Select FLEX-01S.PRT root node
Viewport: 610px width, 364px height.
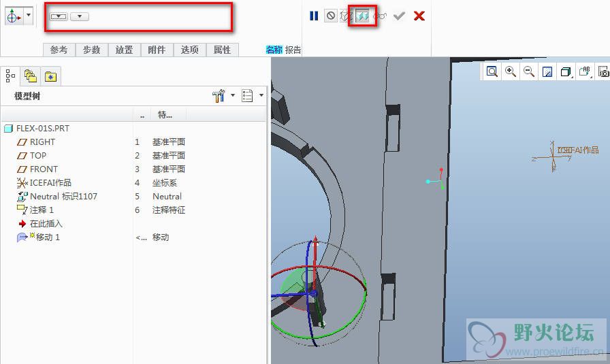[x=43, y=129]
